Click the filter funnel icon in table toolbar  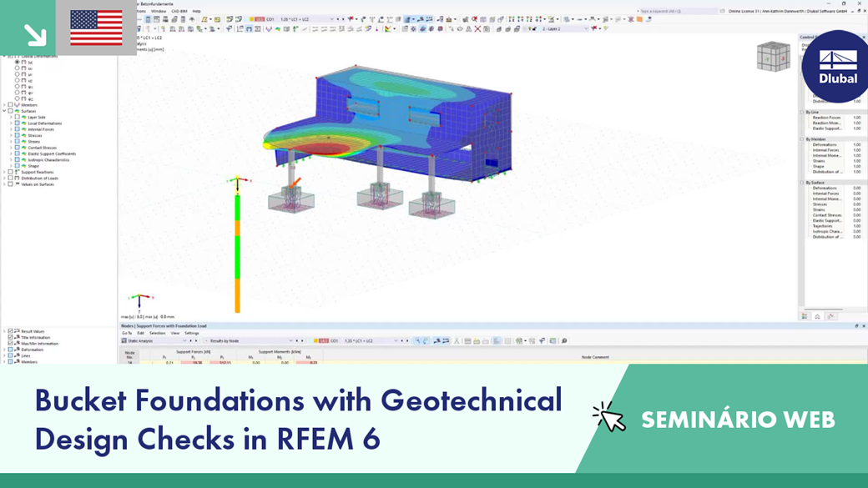[x=542, y=341]
